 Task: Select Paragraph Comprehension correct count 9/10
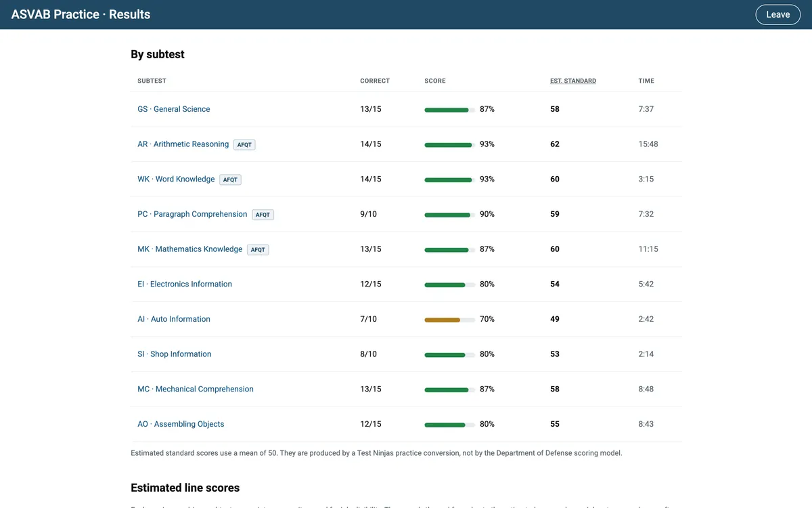[x=369, y=214]
